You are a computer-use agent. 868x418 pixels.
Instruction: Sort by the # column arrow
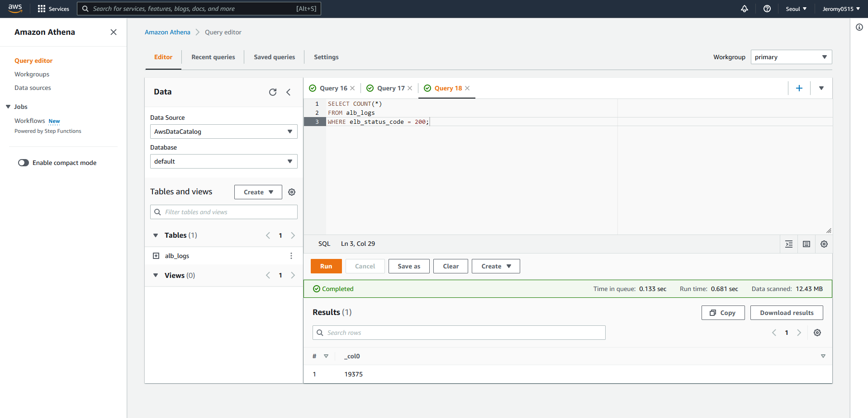(x=326, y=356)
